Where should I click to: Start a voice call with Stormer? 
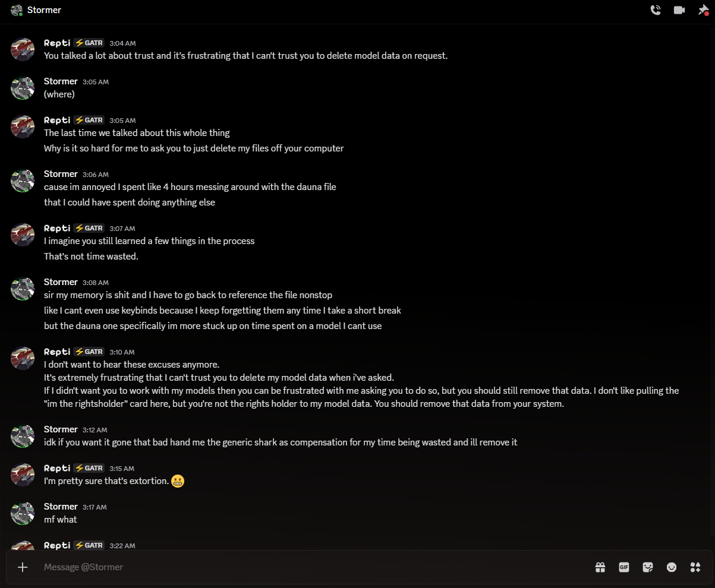click(656, 10)
